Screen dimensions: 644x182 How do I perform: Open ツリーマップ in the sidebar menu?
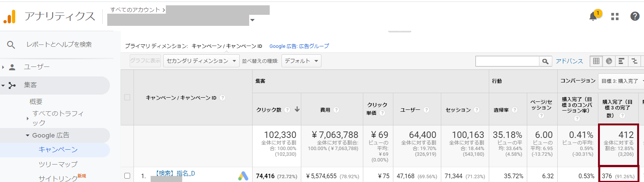[x=58, y=164]
